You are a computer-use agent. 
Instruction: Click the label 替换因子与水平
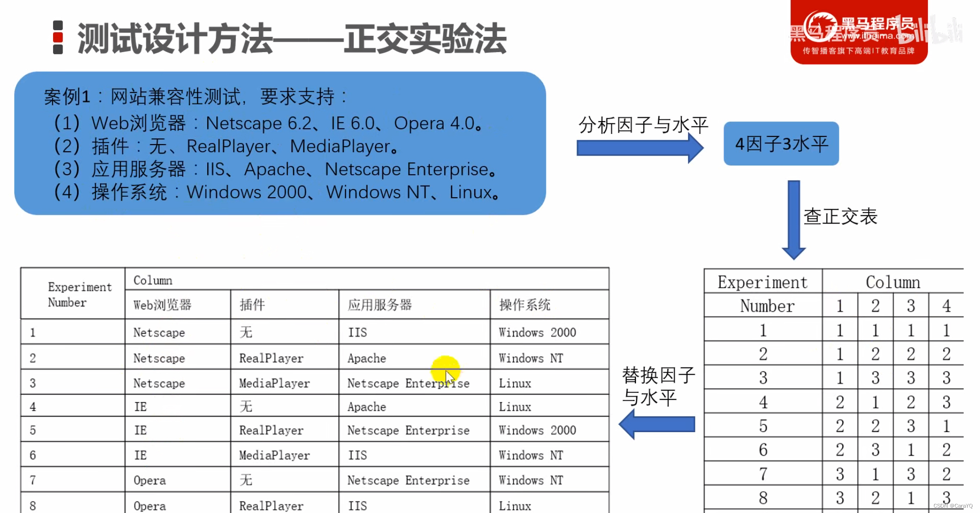[x=658, y=386]
